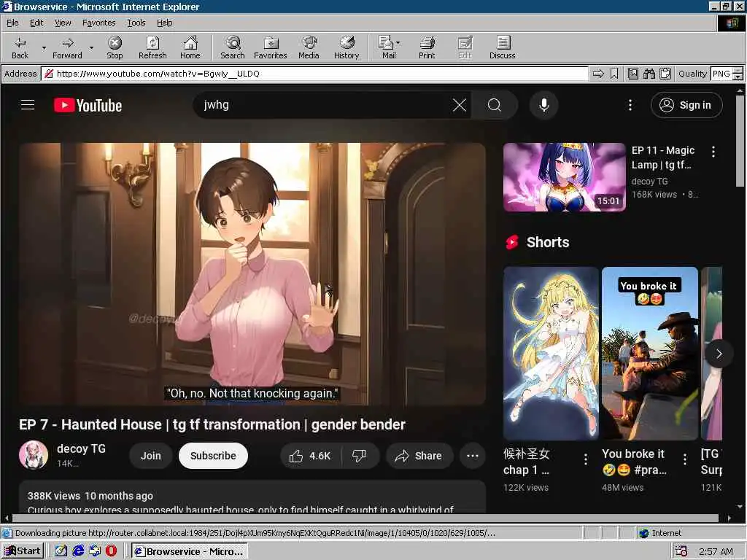This screenshot has width=747, height=560.
Task: Open the decoy TG channel name link below the video
Action: [x=81, y=448]
